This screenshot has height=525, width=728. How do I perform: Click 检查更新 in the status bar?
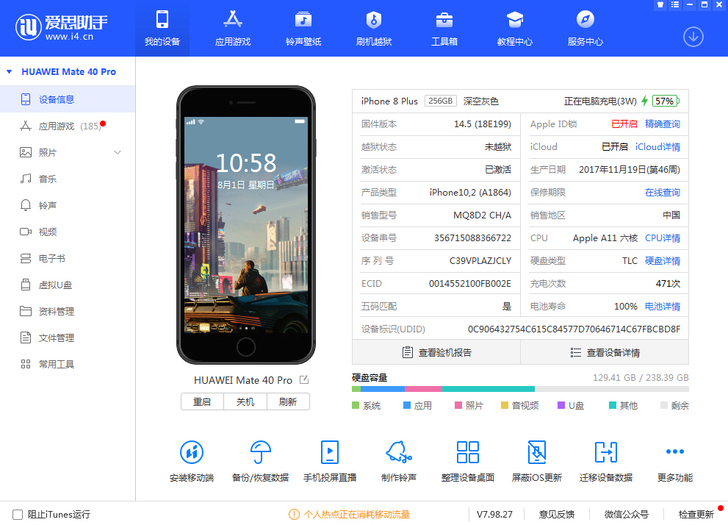(696, 514)
